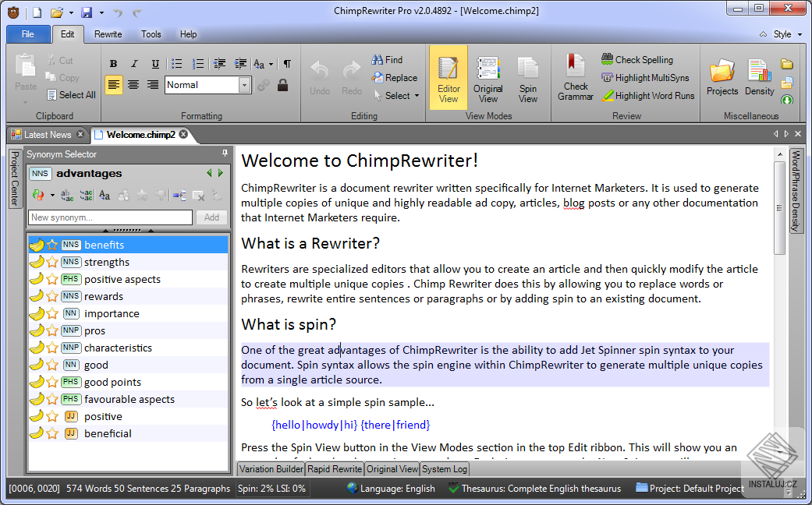Click the padlock protect icon
The image size is (812, 505).
282,85
